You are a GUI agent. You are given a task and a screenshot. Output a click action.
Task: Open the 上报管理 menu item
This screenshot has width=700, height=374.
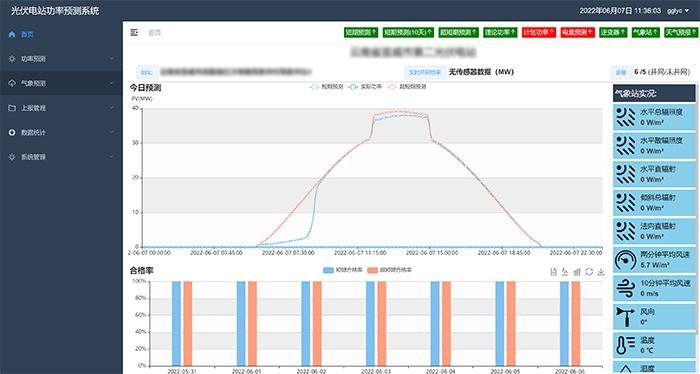pos(61,108)
